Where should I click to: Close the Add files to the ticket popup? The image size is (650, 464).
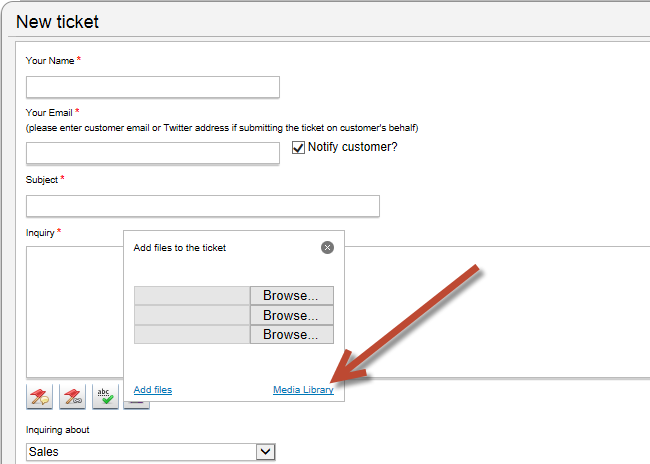[x=327, y=247]
